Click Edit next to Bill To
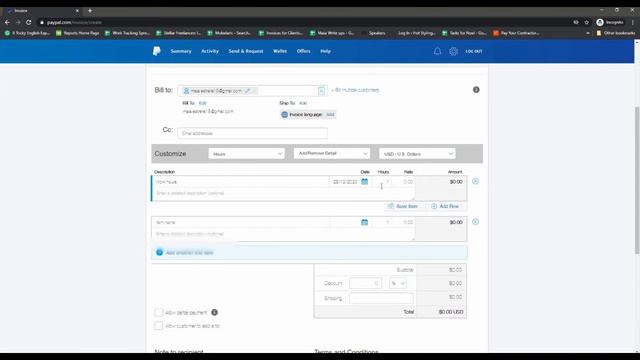Image resolution: width=640 pixels, height=360 pixels. [202, 103]
